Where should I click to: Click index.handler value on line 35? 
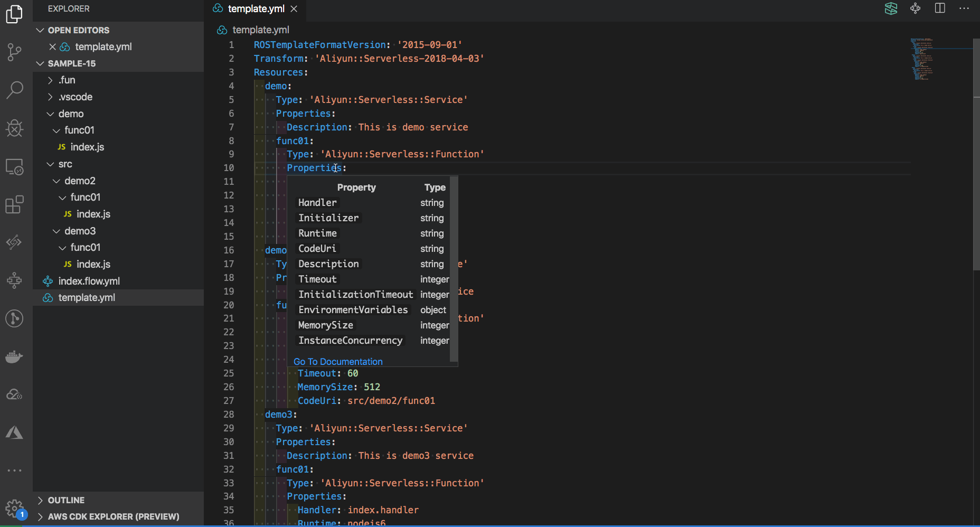tap(383, 510)
